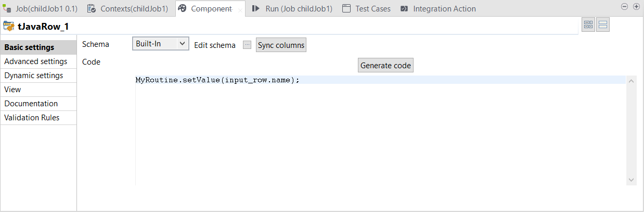Minimize the panel with minus icon
644x212 pixels.
point(625,7)
